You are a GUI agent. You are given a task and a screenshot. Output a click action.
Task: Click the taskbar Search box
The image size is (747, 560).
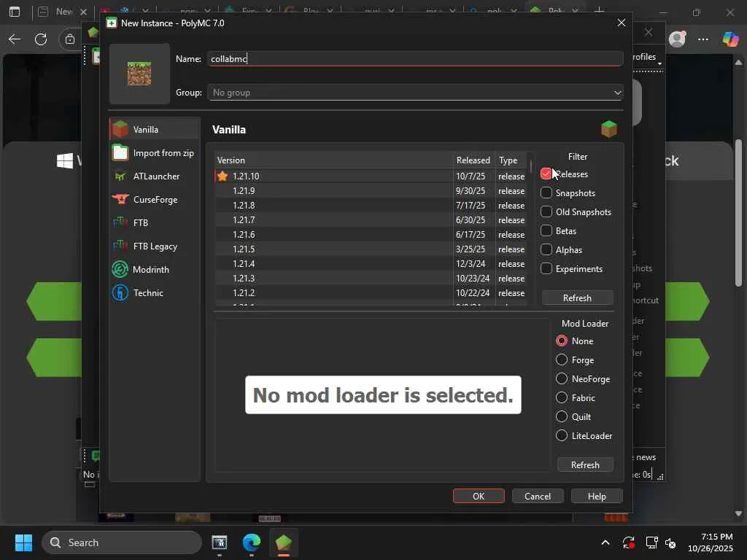point(122,542)
